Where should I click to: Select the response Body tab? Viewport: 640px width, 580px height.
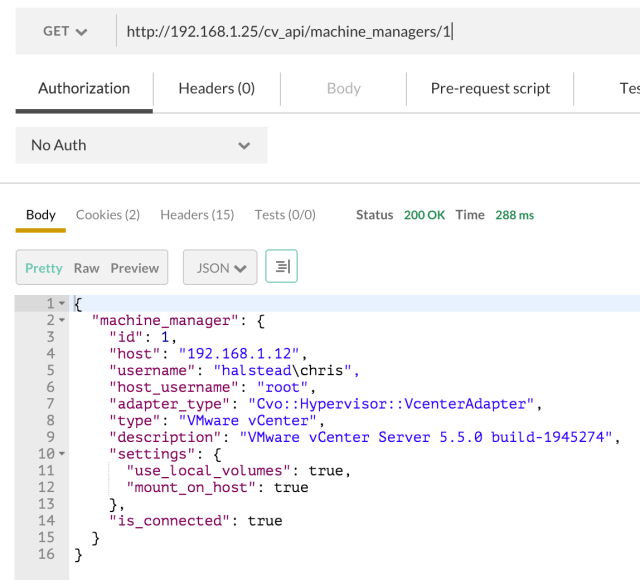[x=41, y=215]
